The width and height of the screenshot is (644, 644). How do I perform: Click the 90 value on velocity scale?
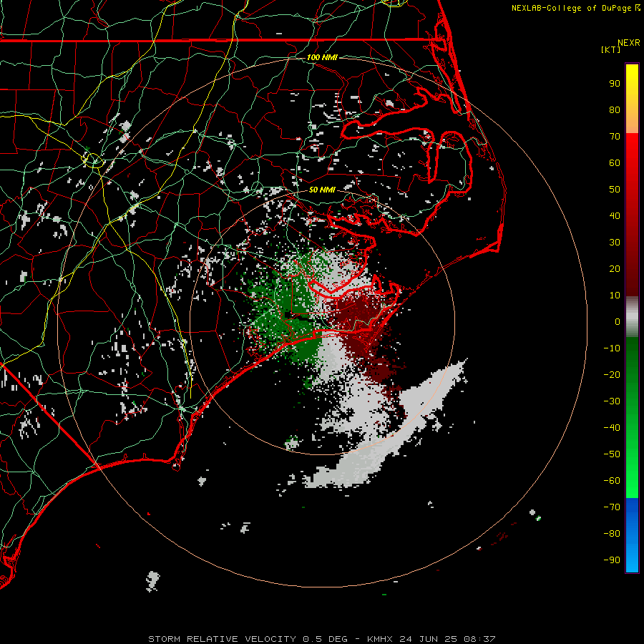(x=615, y=84)
